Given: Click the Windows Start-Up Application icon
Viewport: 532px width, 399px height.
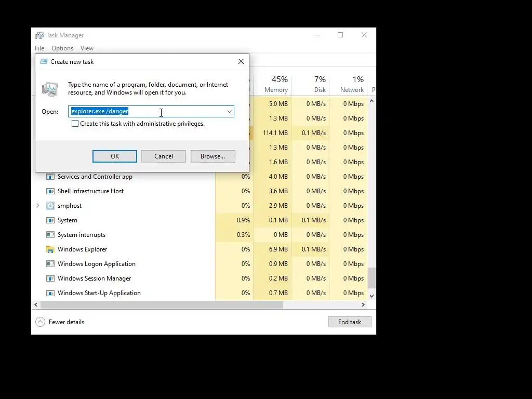Looking at the screenshot, I should point(50,293).
